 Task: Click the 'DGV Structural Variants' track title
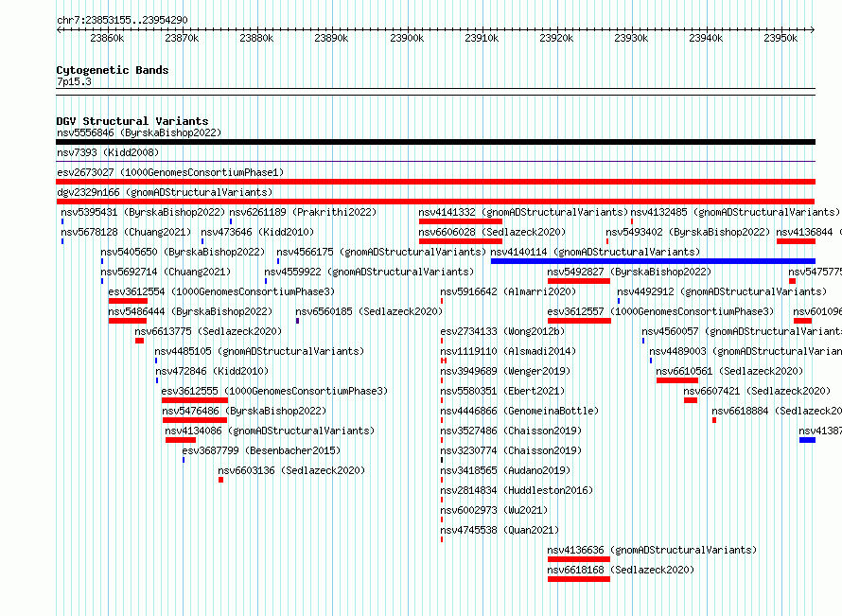[132, 121]
